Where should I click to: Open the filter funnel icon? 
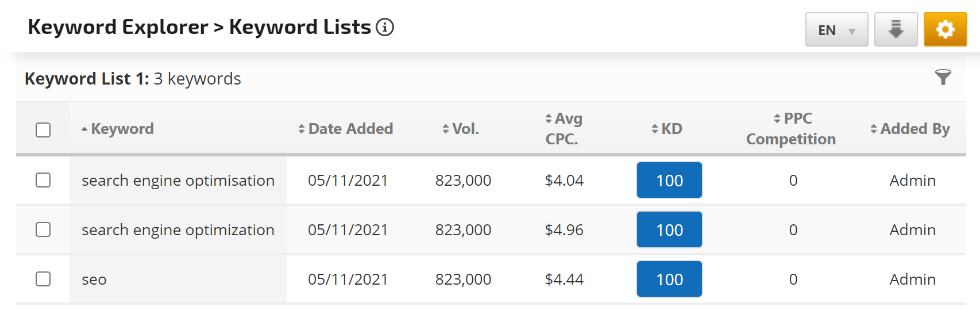click(x=943, y=77)
